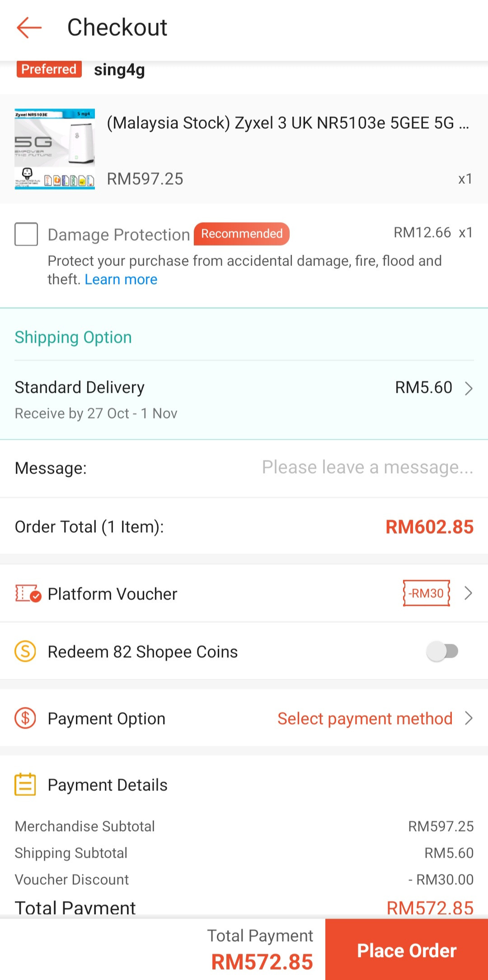This screenshot has width=488, height=980.
Task: Click the Payment Option dollar icon
Action: click(x=25, y=718)
